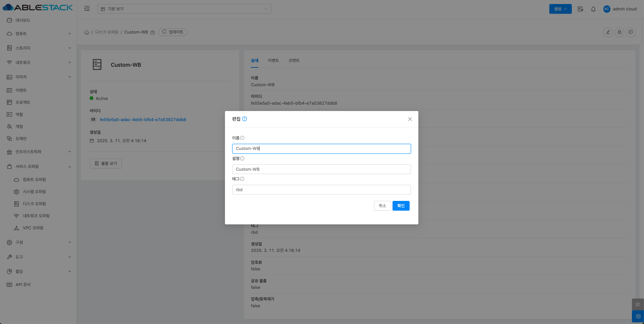Open the 기본 보기 view dropdown

(x=184, y=9)
